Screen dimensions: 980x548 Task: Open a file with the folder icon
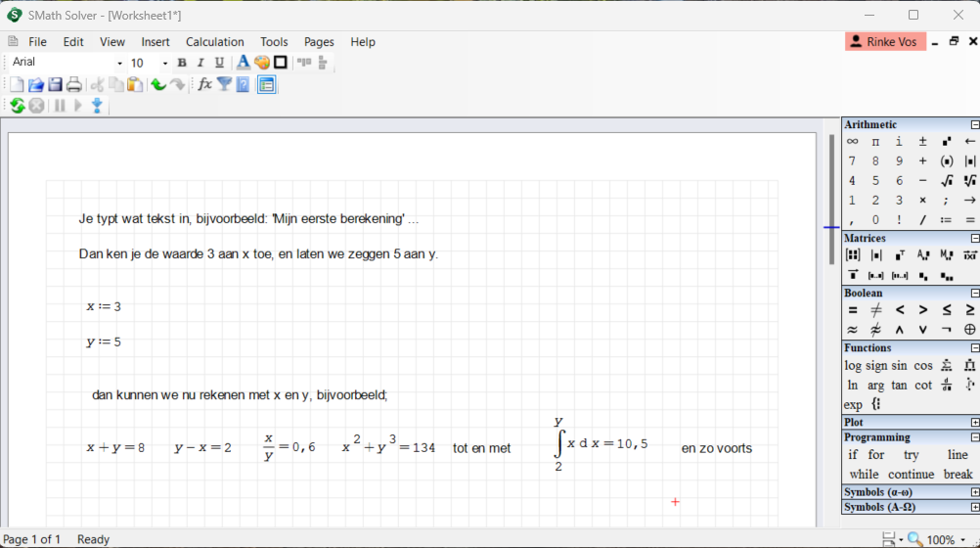[35, 85]
